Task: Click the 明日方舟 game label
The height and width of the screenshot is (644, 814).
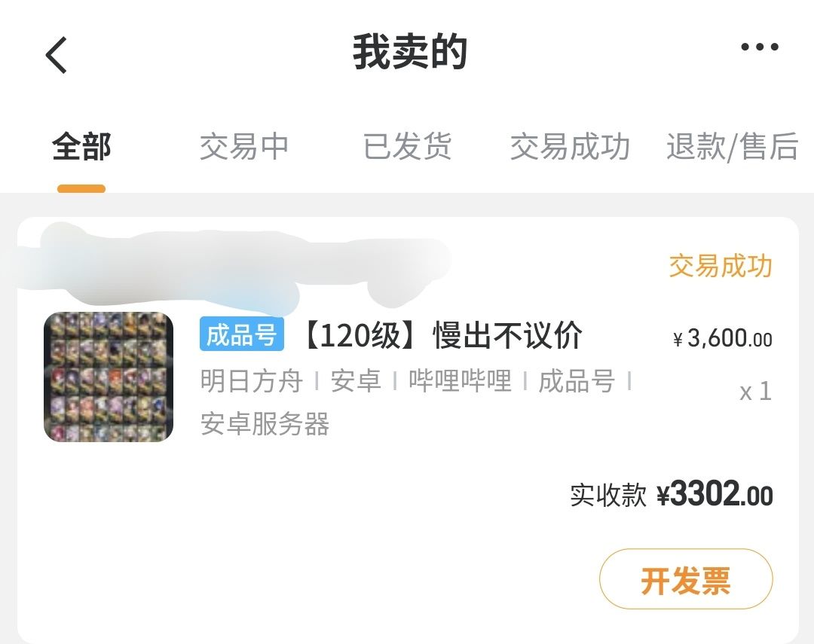Action: (251, 381)
